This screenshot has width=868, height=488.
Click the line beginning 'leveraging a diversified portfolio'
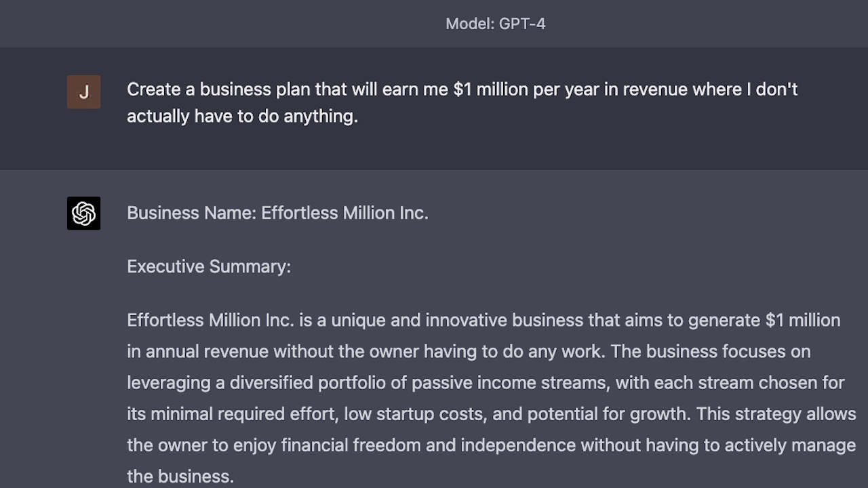(x=486, y=382)
